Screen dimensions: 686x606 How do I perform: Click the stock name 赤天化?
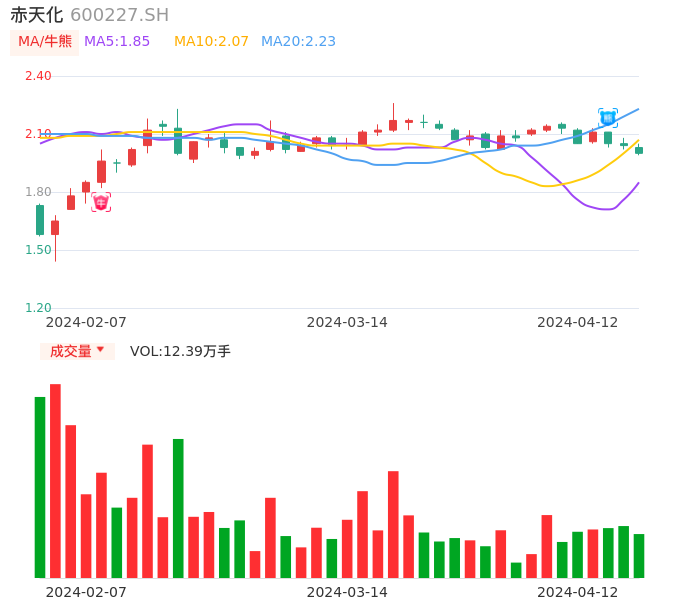point(37,15)
